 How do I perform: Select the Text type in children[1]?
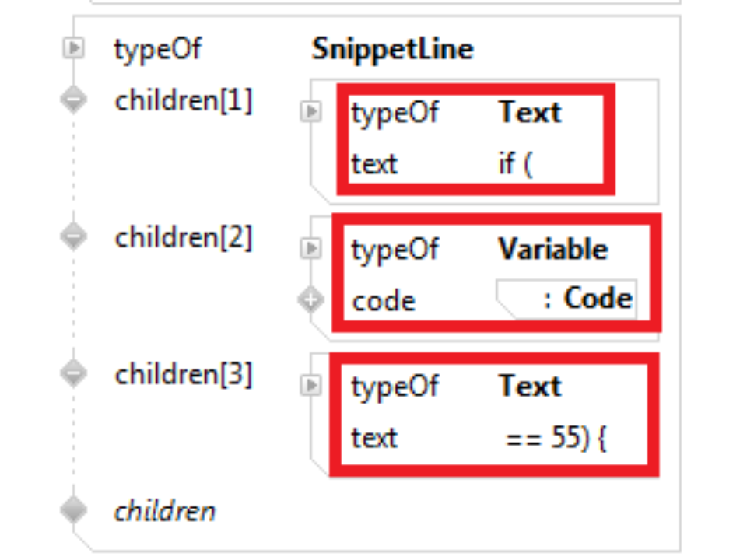click(530, 112)
